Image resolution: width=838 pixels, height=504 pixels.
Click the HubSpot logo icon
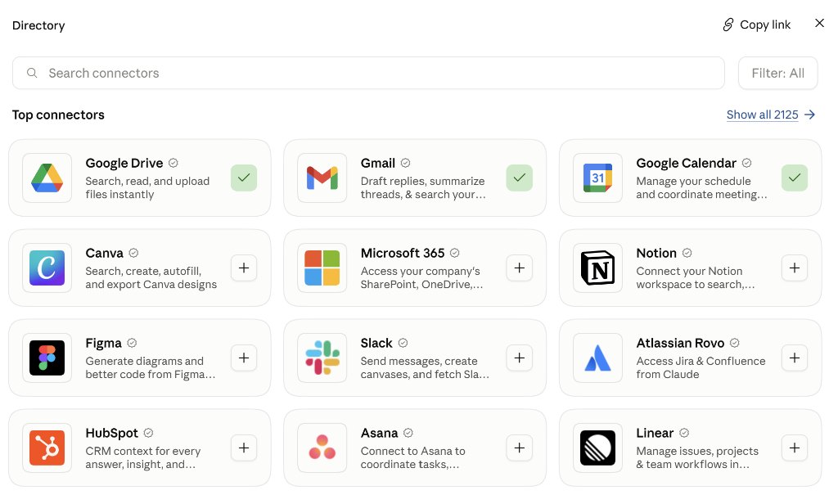[x=47, y=448]
